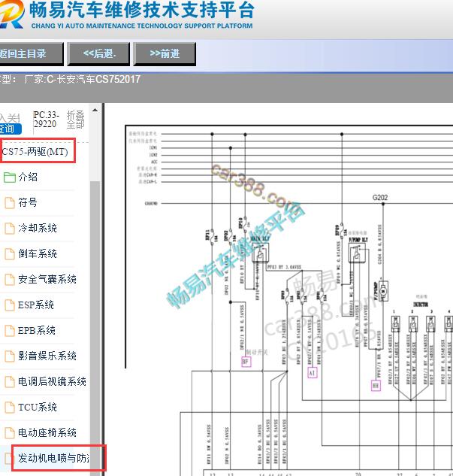The image size is (453, 476).
Task: Click 折叠全部 to collapse all
Action: pos(75,120)
